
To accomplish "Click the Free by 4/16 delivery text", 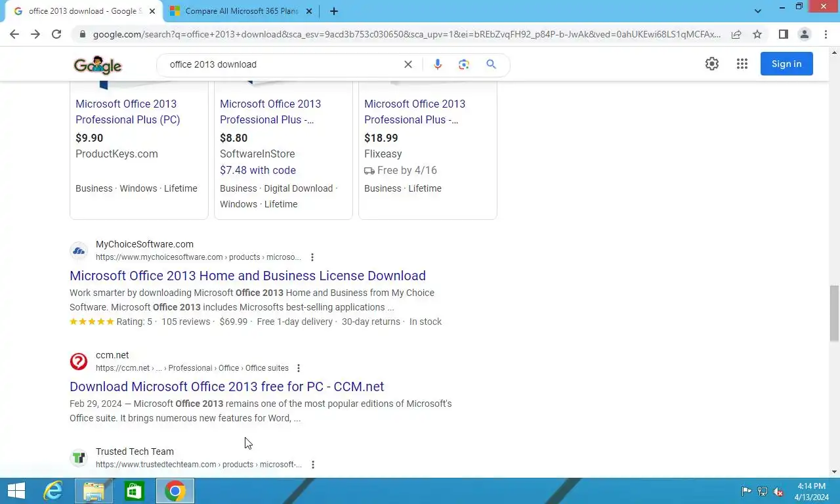I will 407,170.
